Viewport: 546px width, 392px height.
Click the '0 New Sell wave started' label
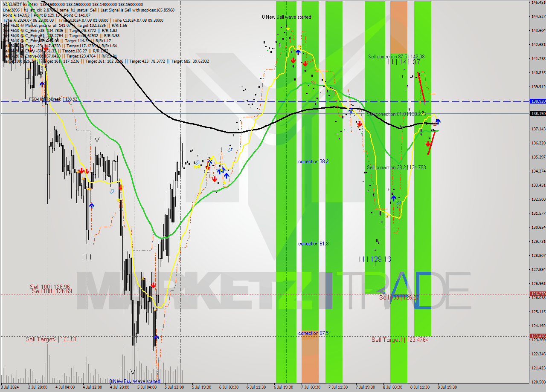click(x=287, y=17)
